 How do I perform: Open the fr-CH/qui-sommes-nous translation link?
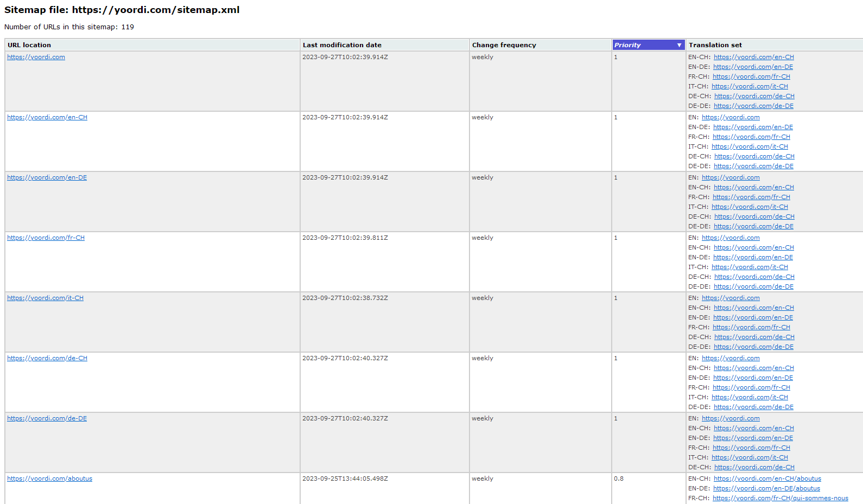point(780,498)
